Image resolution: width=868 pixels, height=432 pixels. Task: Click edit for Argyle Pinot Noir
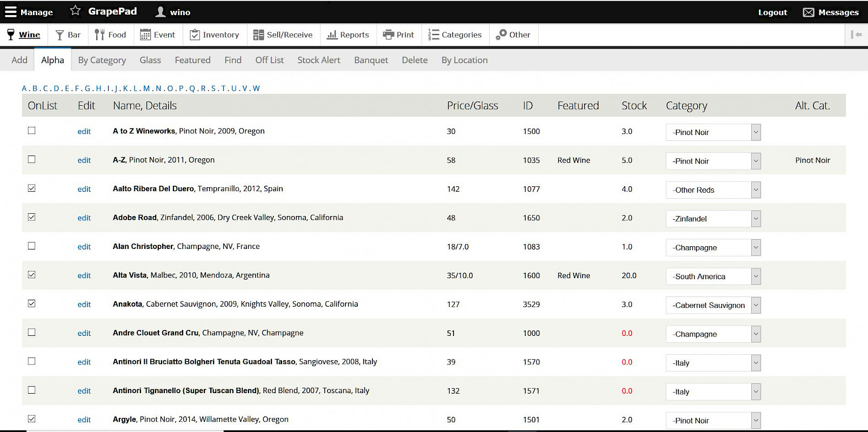84,420
